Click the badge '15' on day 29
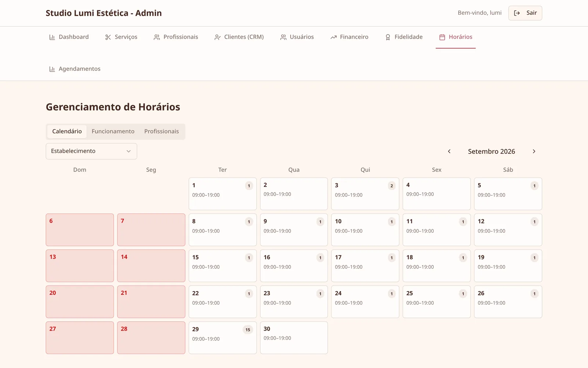This screenshot has width=588, height=368. pyautogui.click(x=248, y=330)
